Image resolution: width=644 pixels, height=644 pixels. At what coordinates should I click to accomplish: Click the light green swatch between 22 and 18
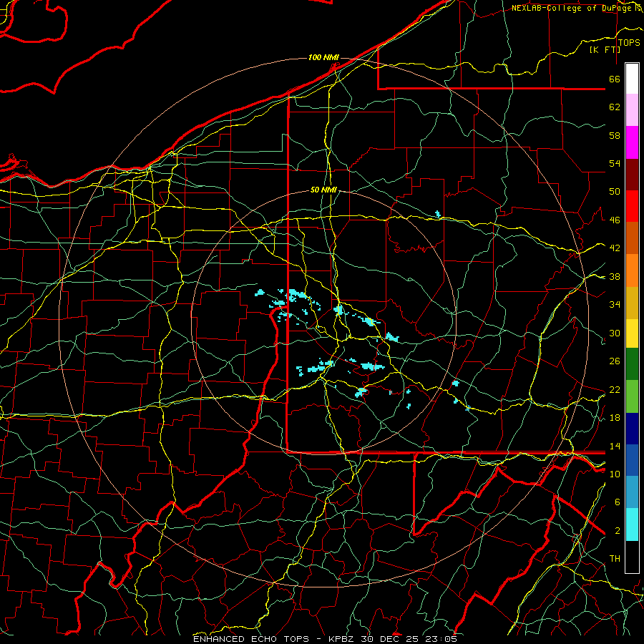click(632, 396)
